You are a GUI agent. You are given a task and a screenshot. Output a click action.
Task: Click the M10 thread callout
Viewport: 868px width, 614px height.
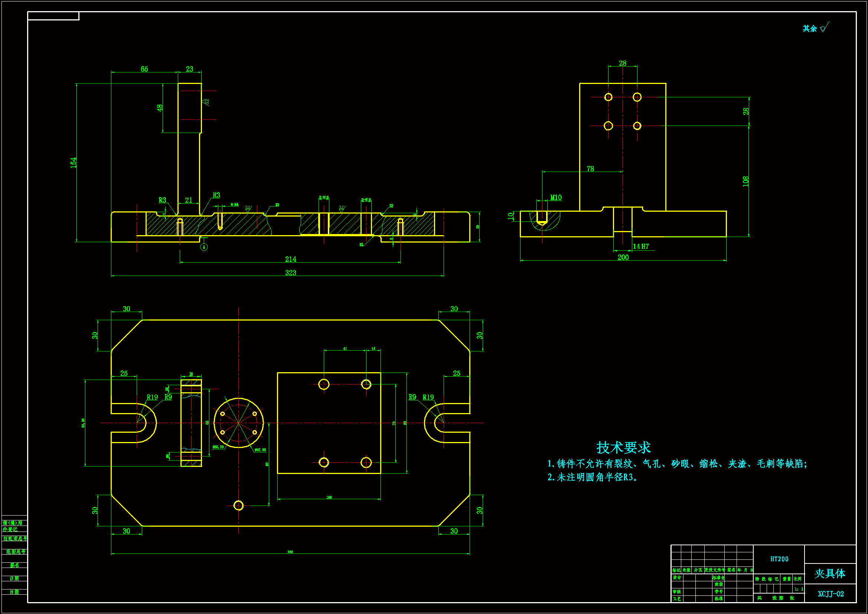556,198
